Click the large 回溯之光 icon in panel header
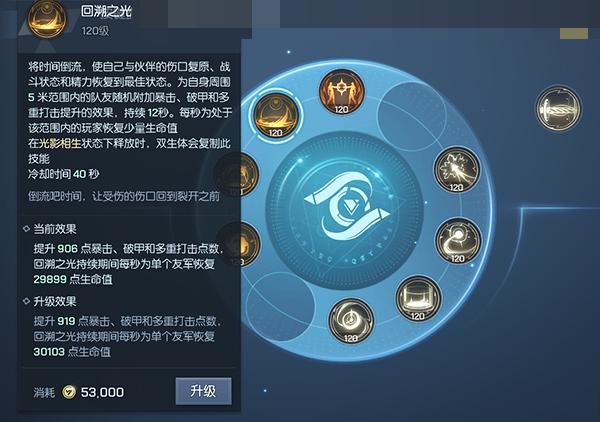Screen dimensions: 600x422 click(47, 18)
